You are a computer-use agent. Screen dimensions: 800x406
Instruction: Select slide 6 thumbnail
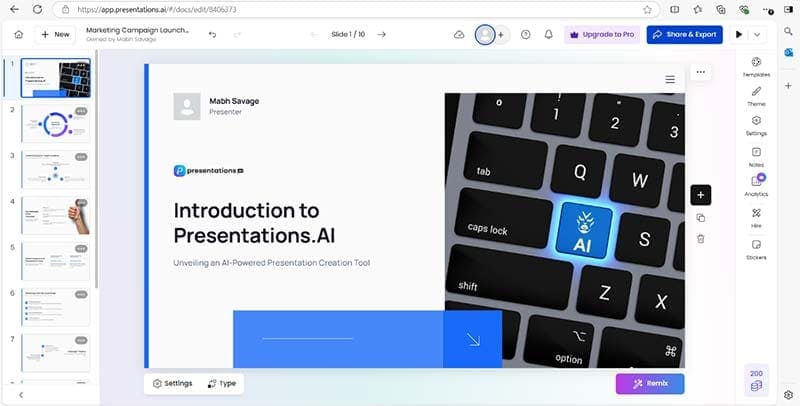pyautogui.click(x=56, y=307)
